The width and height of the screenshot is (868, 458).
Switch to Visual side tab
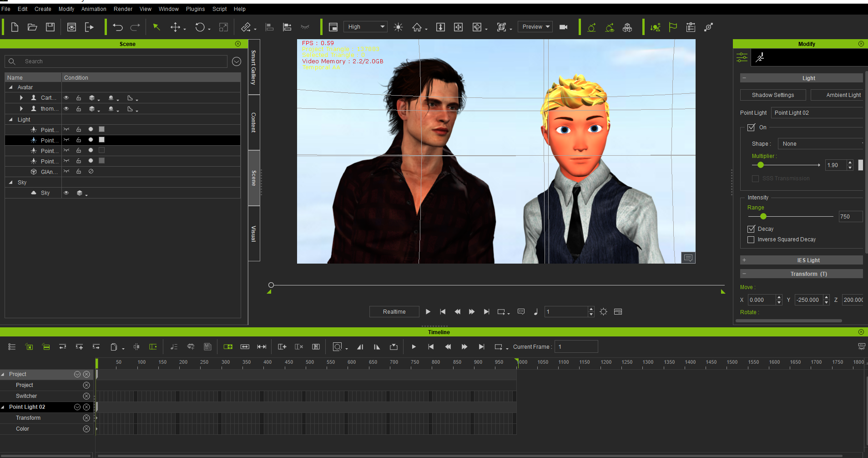254,234
